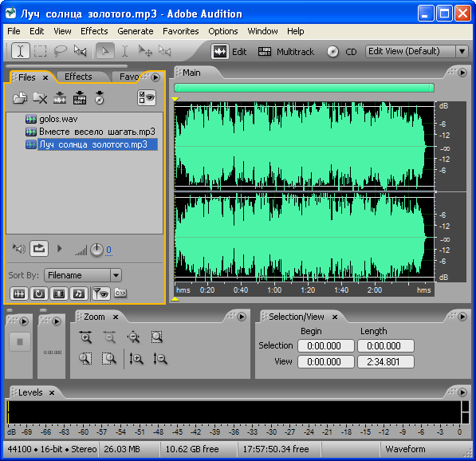
Task: Open the Effects menu
Action: click(94, 31)
